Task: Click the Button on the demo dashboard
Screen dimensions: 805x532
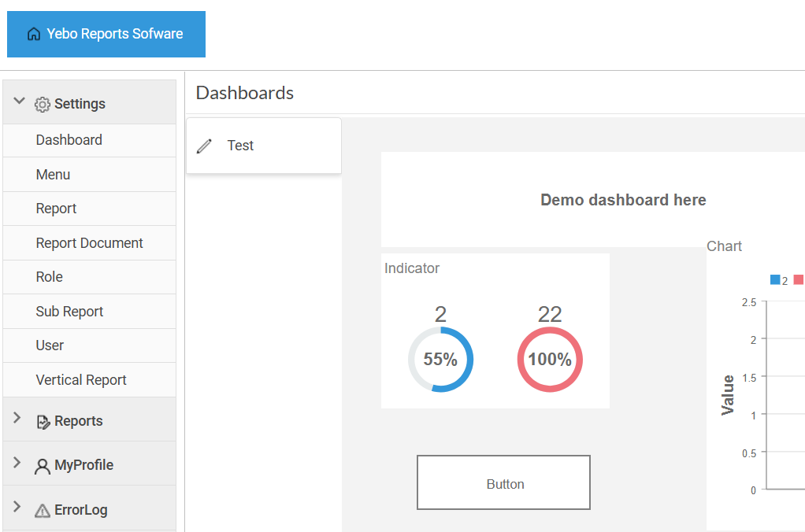Action: 503,482
